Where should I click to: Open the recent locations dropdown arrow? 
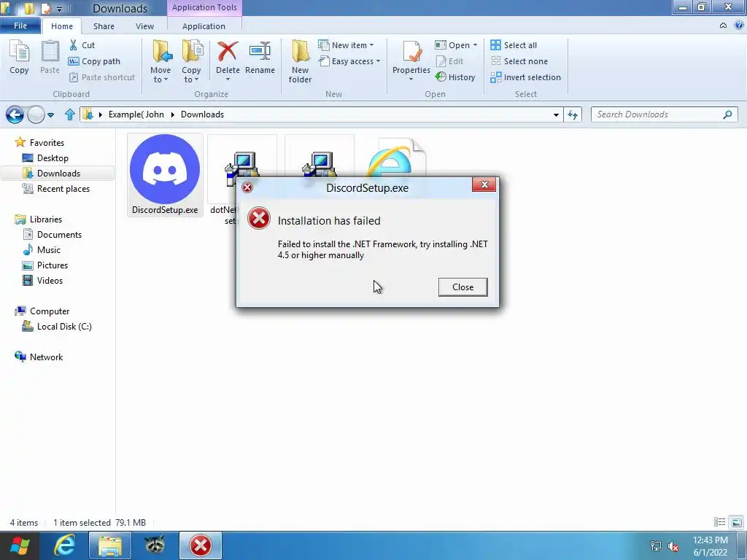point(50,114)
